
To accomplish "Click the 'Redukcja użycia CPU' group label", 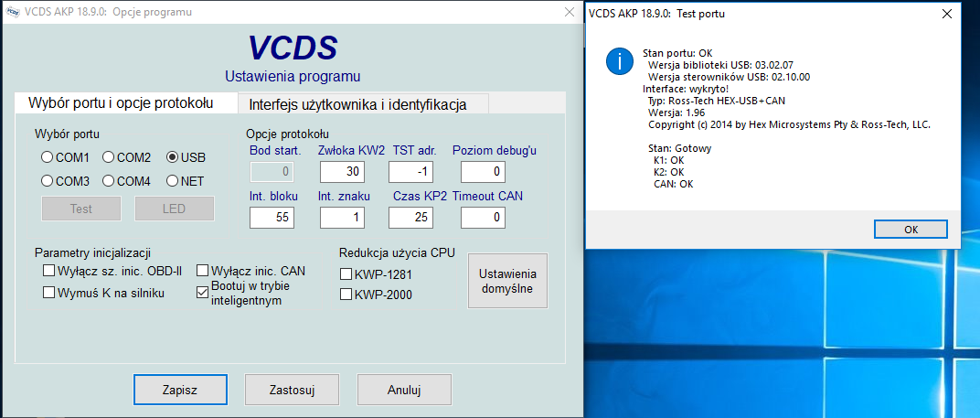I will [398, 252].
